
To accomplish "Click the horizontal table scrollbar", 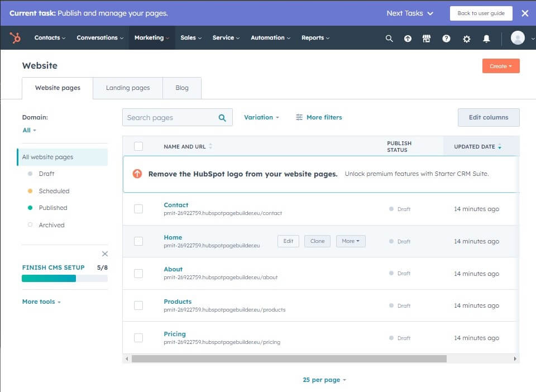I will pos(289,359).
